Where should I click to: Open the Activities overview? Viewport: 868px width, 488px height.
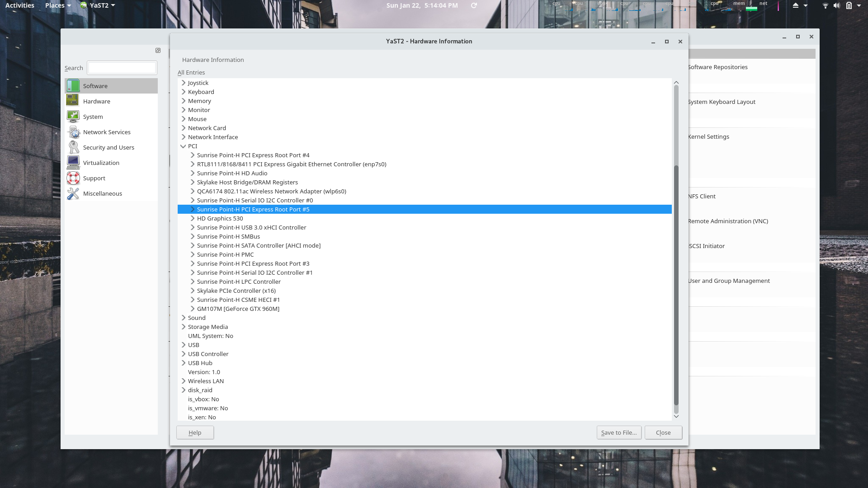pyautogui.click(x=20, y=5)
